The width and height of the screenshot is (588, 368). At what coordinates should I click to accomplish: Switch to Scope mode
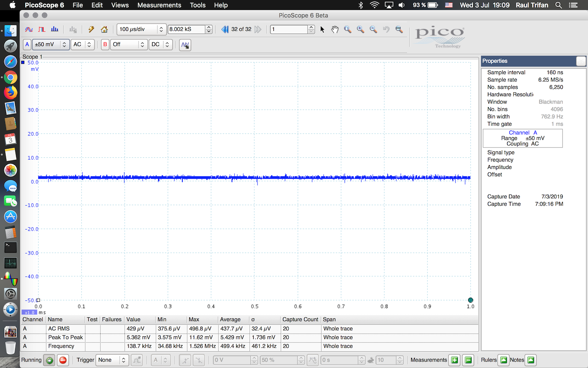pos(28,29)
